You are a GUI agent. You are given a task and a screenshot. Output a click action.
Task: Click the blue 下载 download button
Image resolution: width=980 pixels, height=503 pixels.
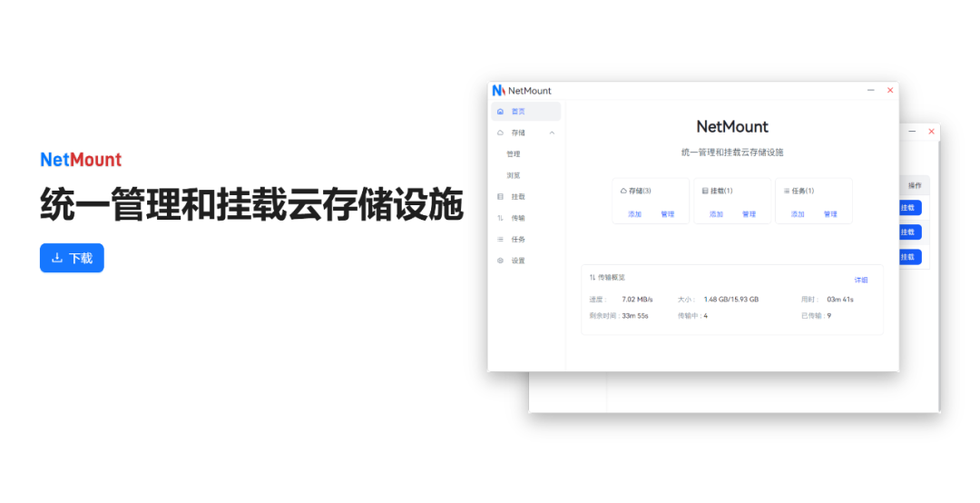[x=72, y=258]
